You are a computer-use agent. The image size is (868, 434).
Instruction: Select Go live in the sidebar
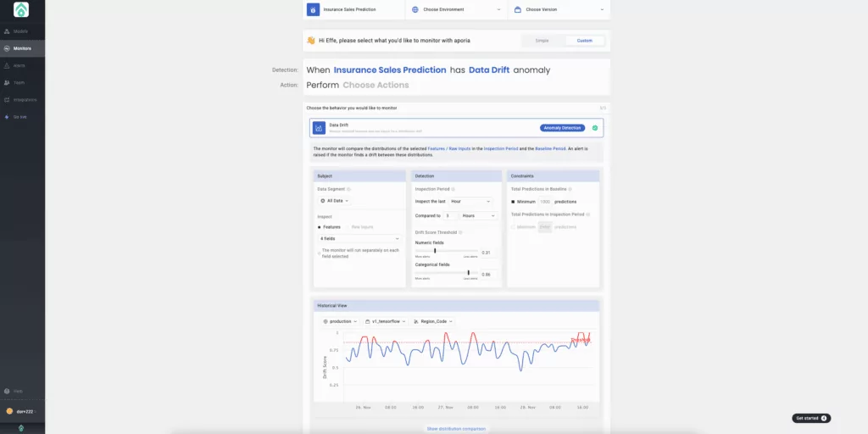(x=22, y=117)
